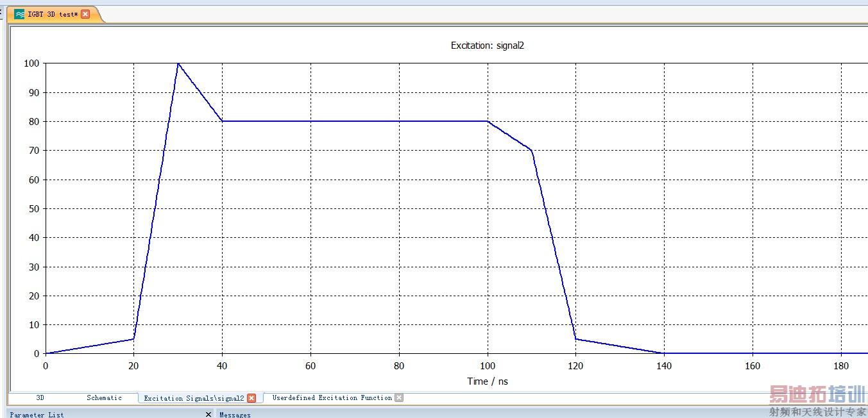Viewport: 868px width, 418px height.
Task: Close the Userdefined Excitation Function tab
Action: [x=399, y=398]
